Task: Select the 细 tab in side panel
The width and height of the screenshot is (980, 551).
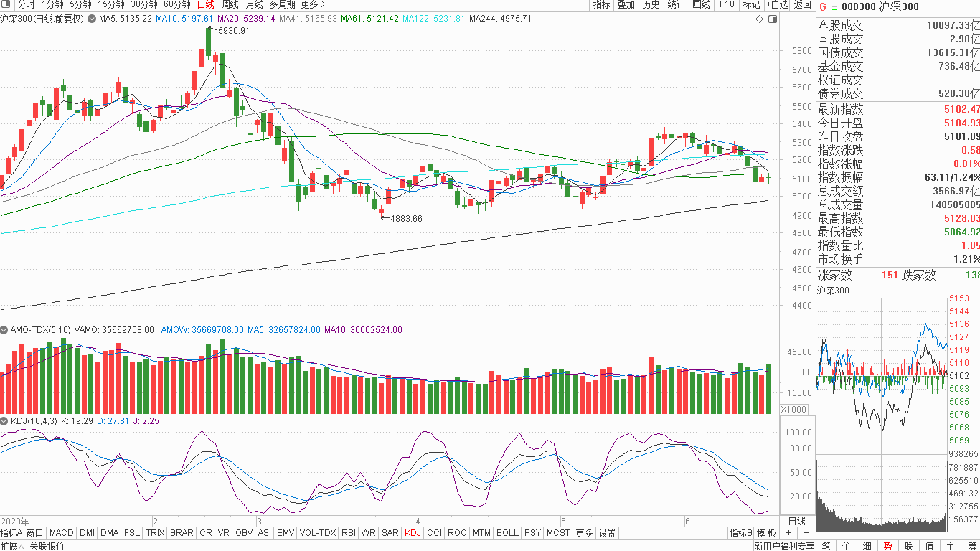Action: (x=867, y=546)
